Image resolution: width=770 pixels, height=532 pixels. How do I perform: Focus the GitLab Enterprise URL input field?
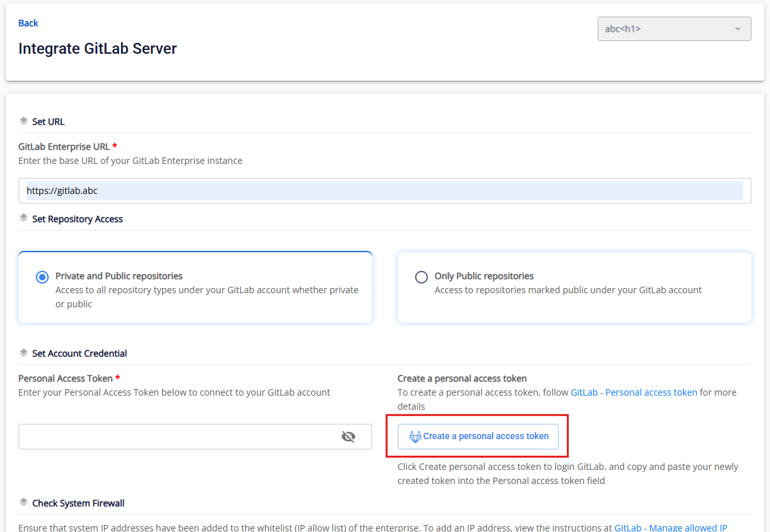click(384, 191)
